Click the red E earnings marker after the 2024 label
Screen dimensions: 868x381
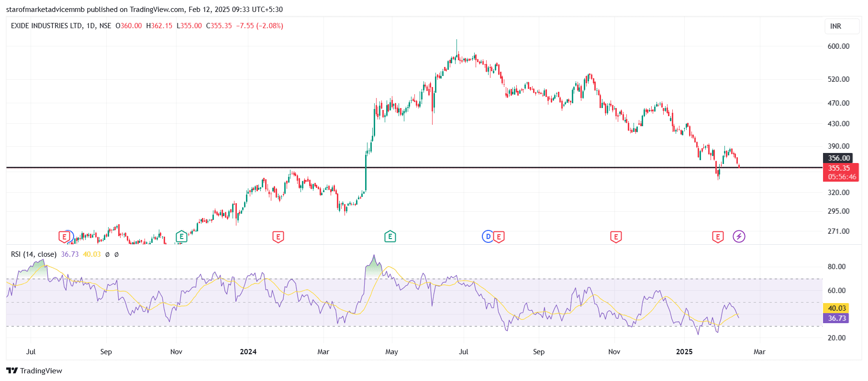click(x=278, y=237)
